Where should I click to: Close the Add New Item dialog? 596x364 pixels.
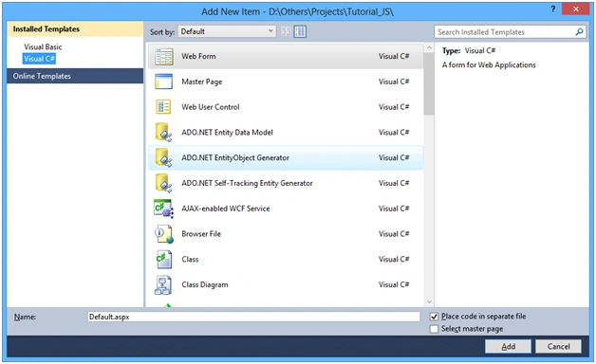click(x=575, y=9)
